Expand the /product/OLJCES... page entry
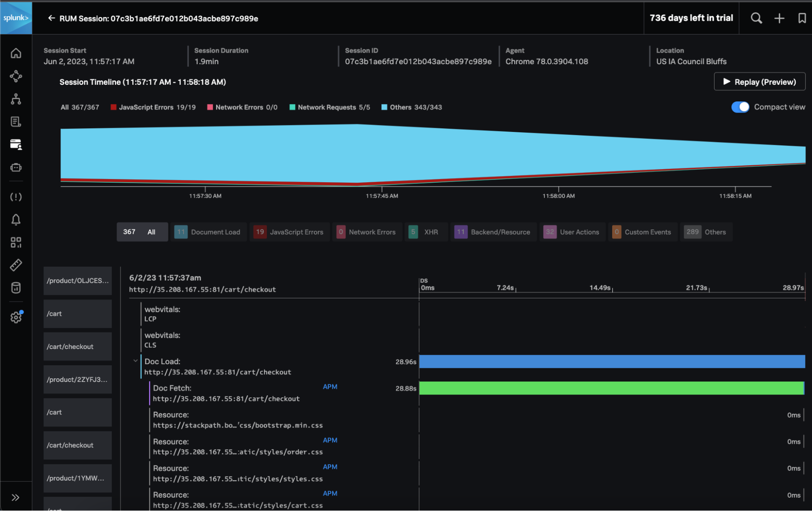This screenshot has width=812, height=511. click(x=77, y=280)
